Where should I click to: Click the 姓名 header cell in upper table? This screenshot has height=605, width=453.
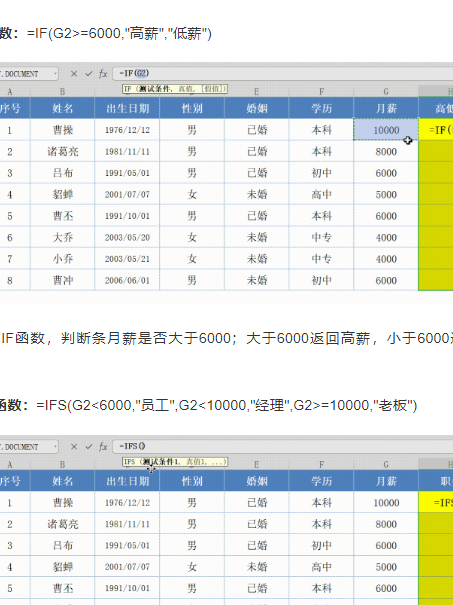63,108
